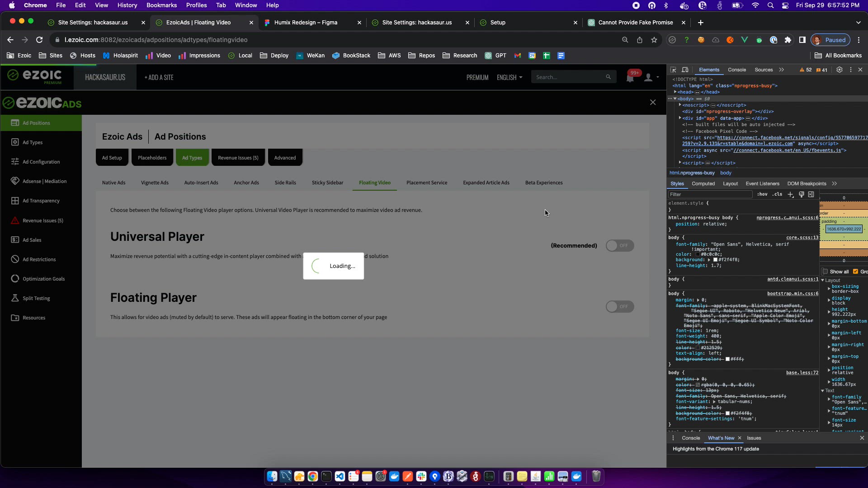Open the Bookmarks menu in the macOS menu bar
The image size is (868, 488).
click(x=161, y=5)
